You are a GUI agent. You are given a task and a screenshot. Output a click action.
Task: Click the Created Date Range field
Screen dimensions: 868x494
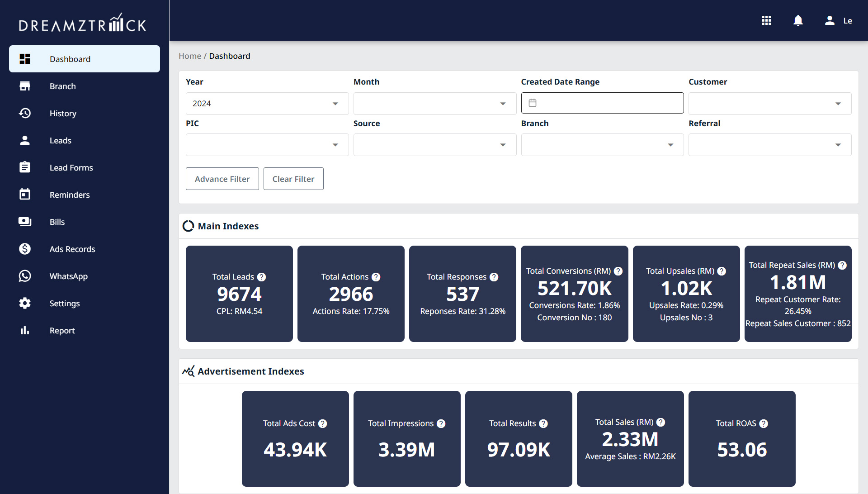[602, 103]
